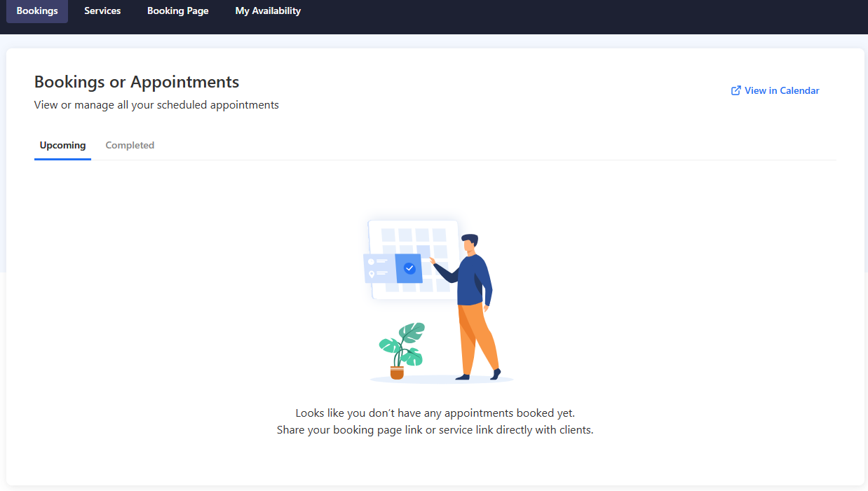Select the Upcoming appointments tab
This screenshot has height=491, width=868.
(62, 146)
